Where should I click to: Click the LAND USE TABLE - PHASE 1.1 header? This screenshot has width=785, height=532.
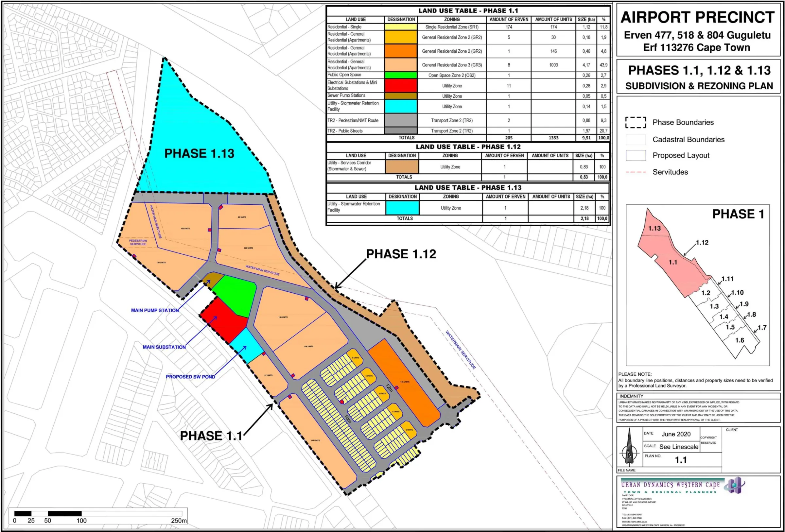[468, 11]
